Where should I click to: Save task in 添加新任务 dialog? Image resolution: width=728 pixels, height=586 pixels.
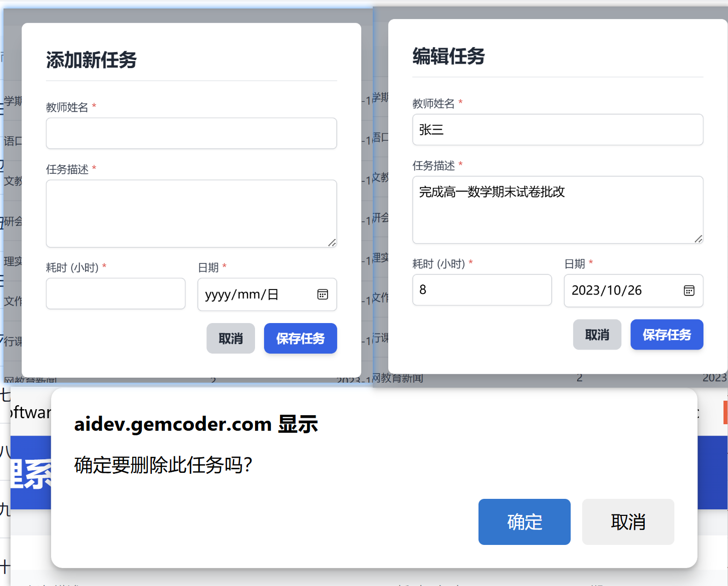point(301,339)
